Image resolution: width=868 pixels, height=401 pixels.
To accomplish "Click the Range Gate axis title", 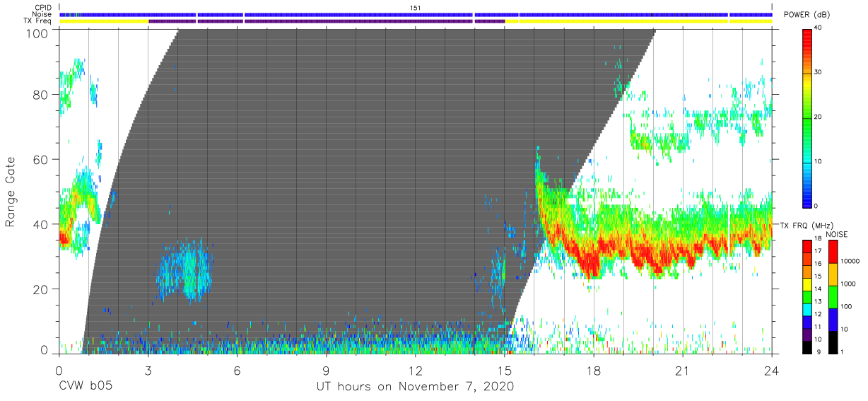I will click(x=11, y=192).
